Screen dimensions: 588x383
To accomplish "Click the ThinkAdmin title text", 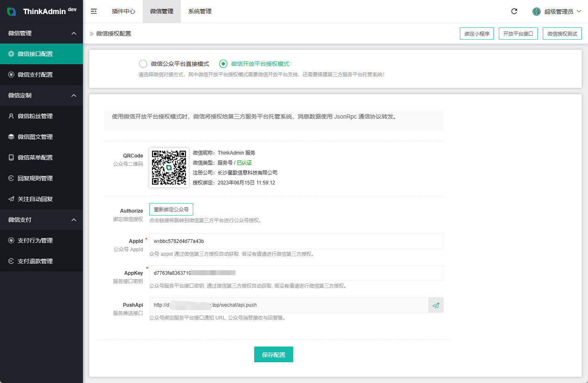I will click(x=44, y=12).
